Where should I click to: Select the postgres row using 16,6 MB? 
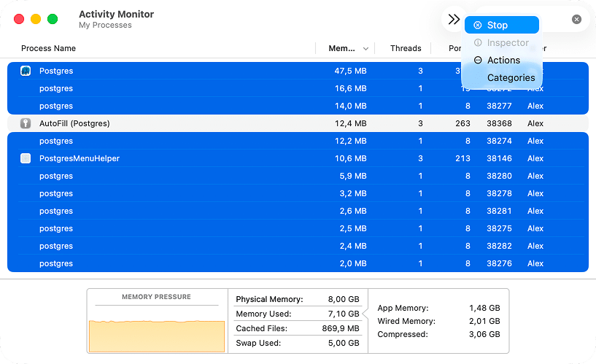point(219,89)
